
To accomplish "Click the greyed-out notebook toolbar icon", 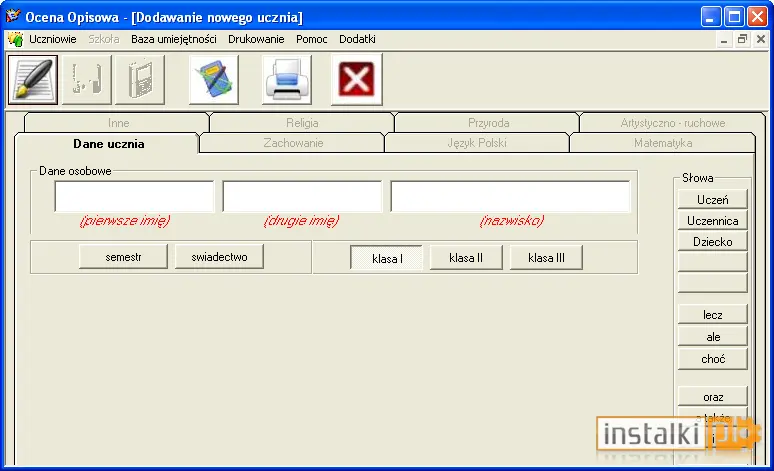I will (140, 79).
